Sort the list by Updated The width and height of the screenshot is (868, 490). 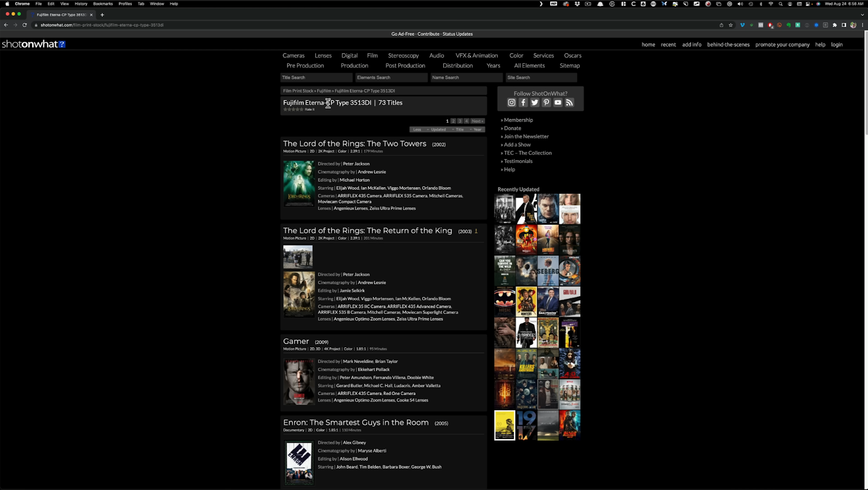(x=438, y=129)
